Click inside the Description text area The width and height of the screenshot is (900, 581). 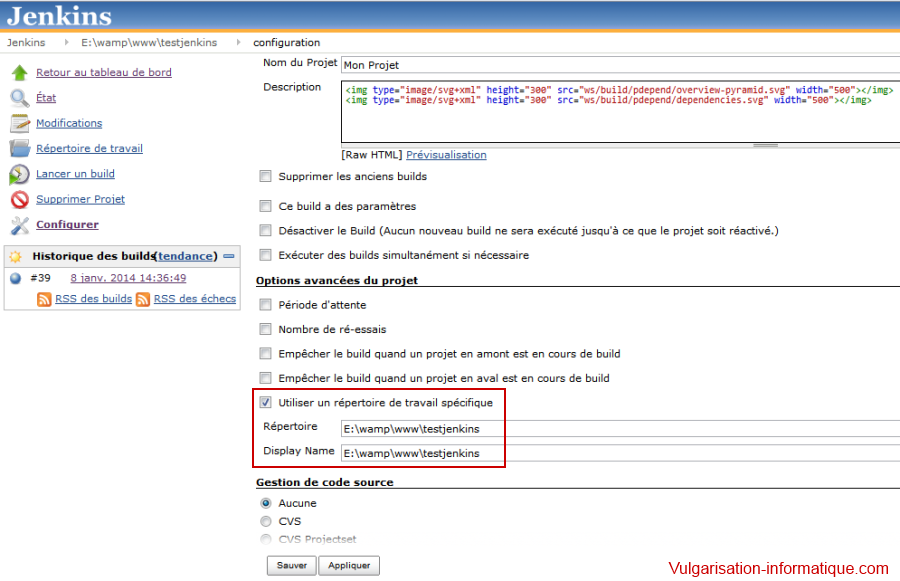(620, 112)
